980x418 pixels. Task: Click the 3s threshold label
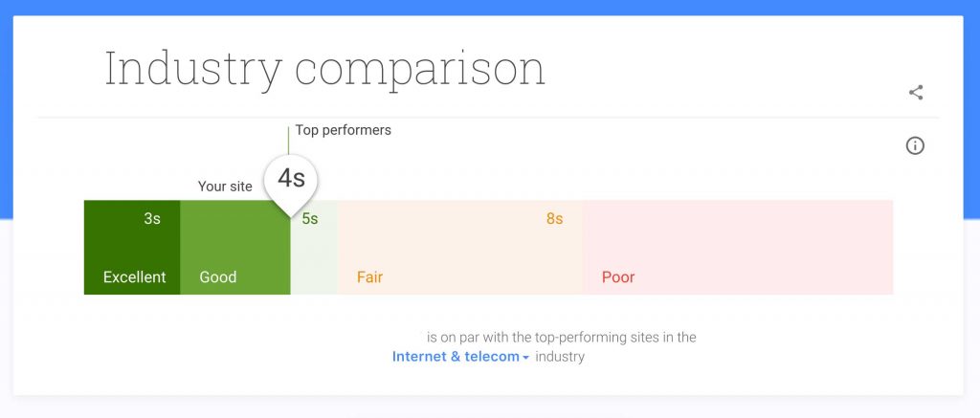coord(152,219)
